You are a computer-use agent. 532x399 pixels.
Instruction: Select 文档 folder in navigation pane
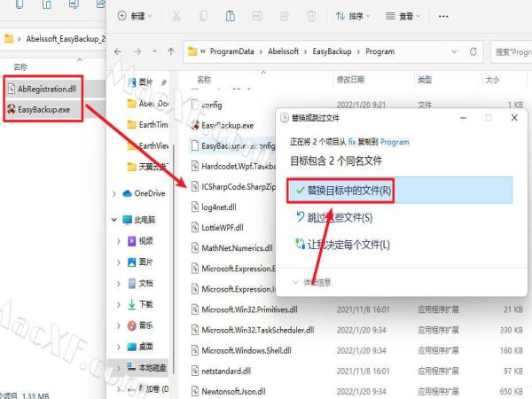pos(140,283)
